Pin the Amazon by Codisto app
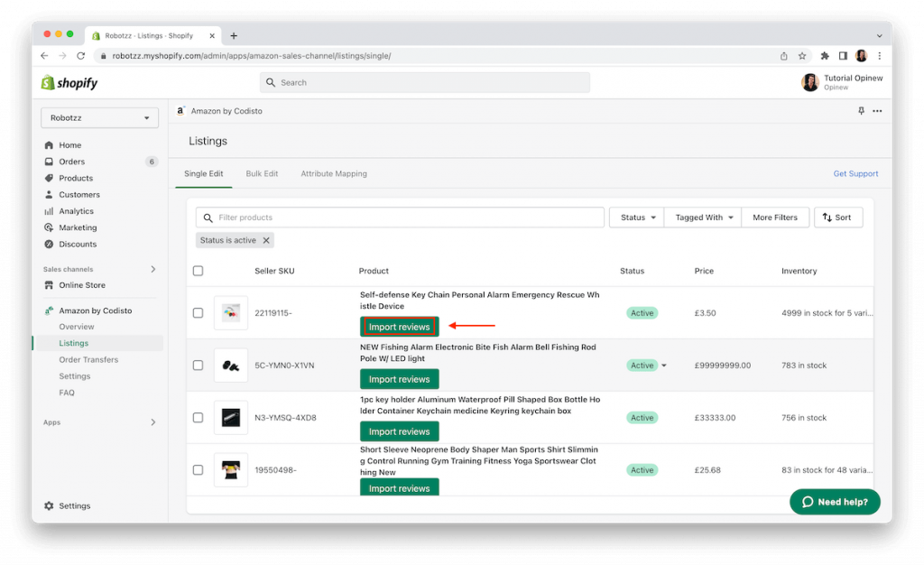This screenshot has height=565, width=924. (861, 111)
